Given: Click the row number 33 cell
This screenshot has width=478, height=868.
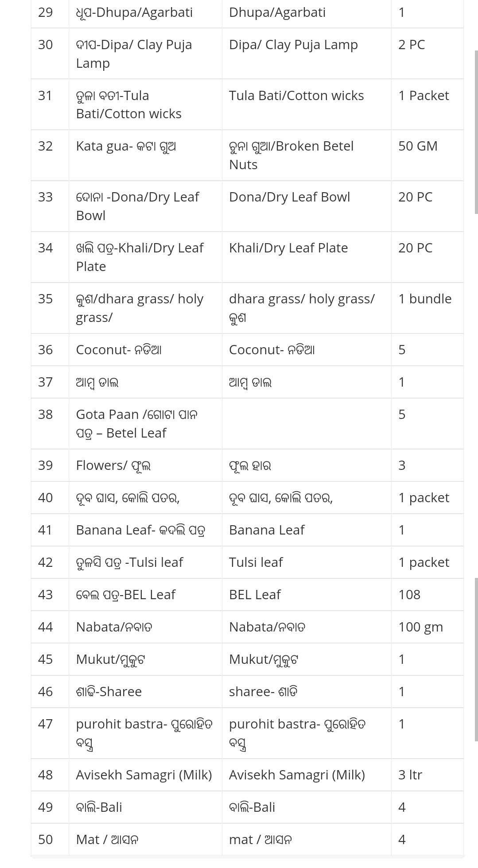Looking at the screenshot, I should (46, 197).
